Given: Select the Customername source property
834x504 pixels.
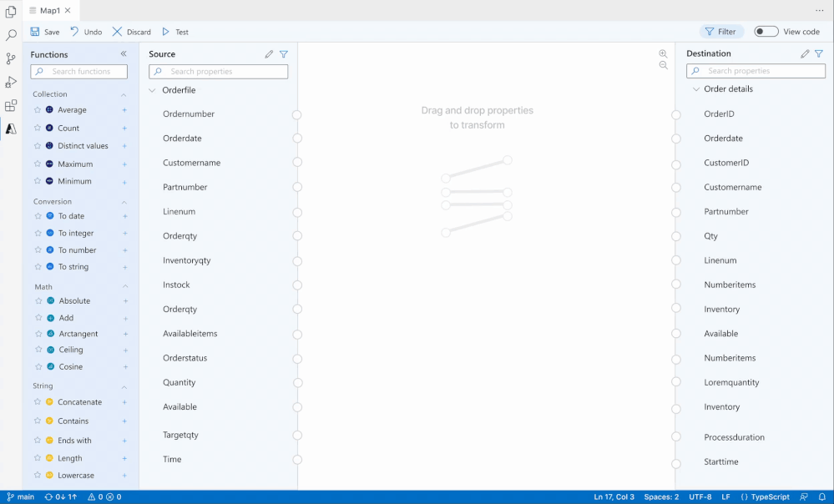Looking at the screenshot, I should pyautogui.click(x=191, y=163).
